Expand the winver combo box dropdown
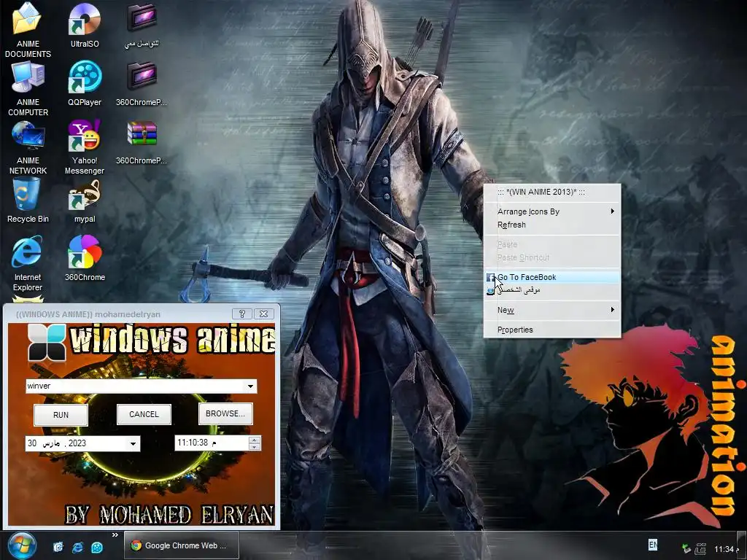747x560 pixels. click(x=251, y=386)
